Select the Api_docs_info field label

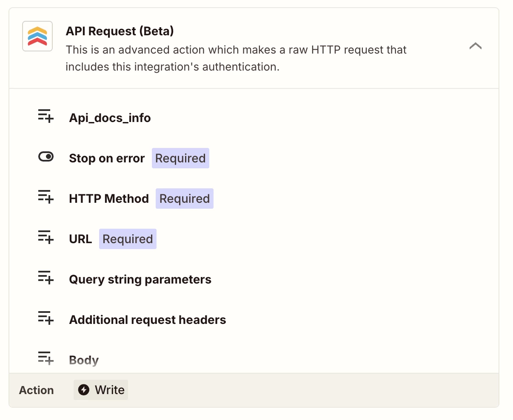[x=110, y=118]
